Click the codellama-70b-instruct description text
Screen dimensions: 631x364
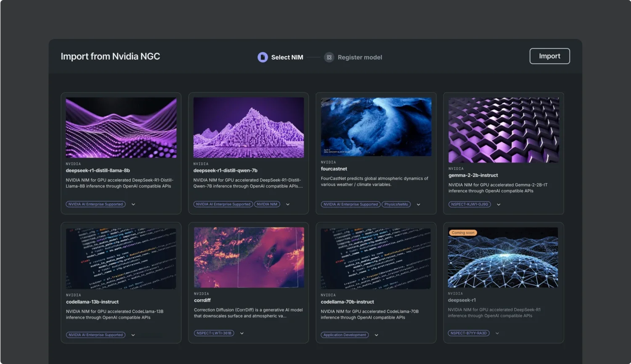point(370,314)
